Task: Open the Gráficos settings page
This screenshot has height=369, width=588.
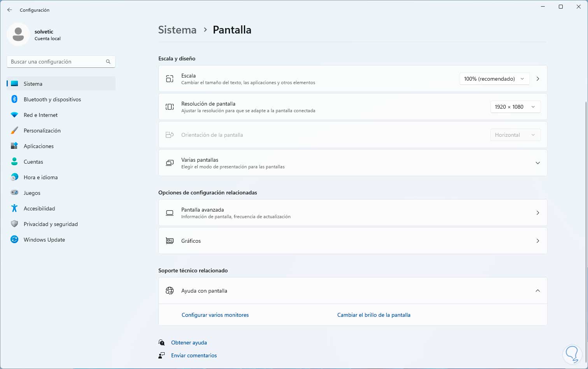Action: (352, 241)
